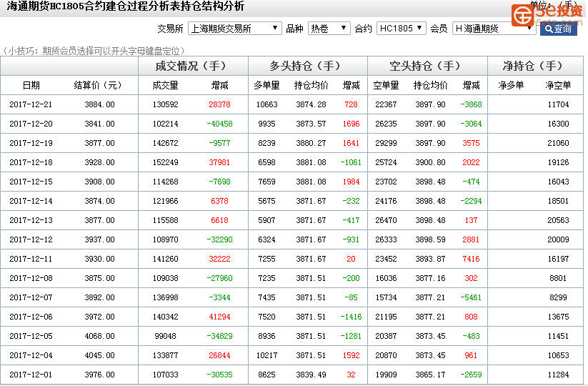Click short average price 3900.80
The width and height of the screenshot is (588, 386).
(430, 162)
